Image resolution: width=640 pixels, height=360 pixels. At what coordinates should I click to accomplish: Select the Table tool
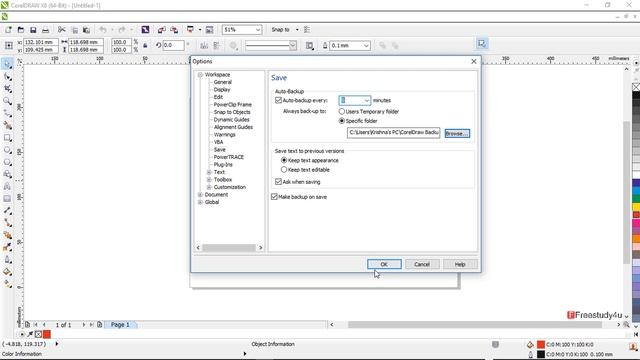point(7,199)
